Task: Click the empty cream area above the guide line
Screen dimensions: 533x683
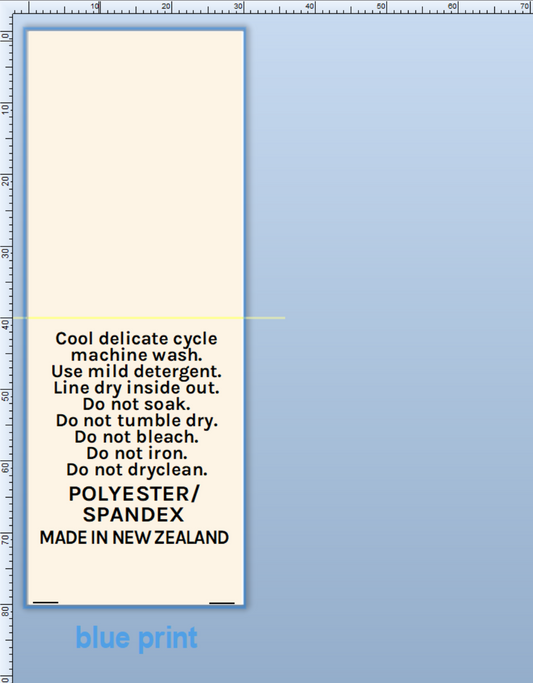Action: [x=135, y=174]
